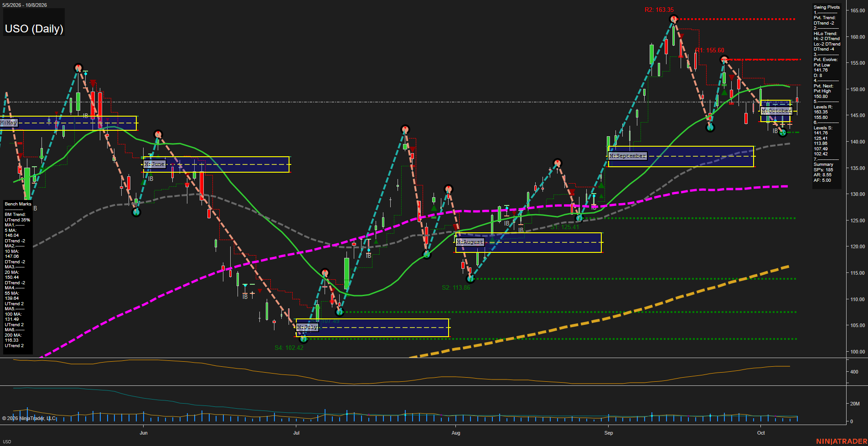Click the June swing high pivot marker near 141

coord(158,134)
